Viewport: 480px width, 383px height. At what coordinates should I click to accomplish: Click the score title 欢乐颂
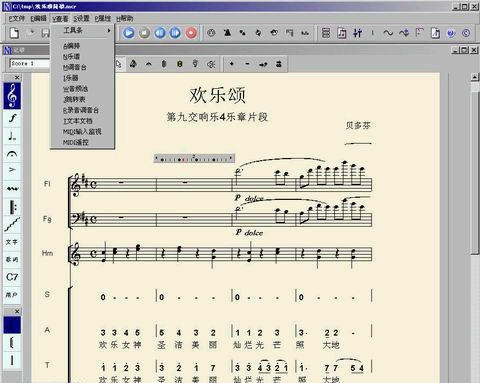[218, 95]
